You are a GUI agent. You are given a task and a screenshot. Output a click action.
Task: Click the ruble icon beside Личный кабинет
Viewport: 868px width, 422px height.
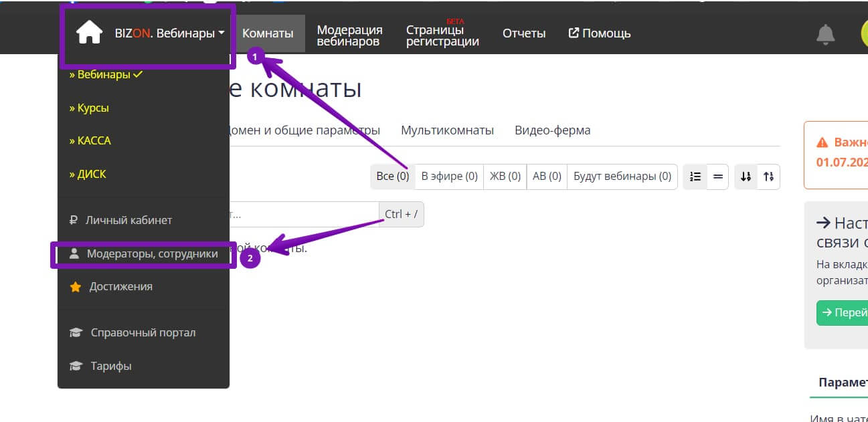[74, 220]
